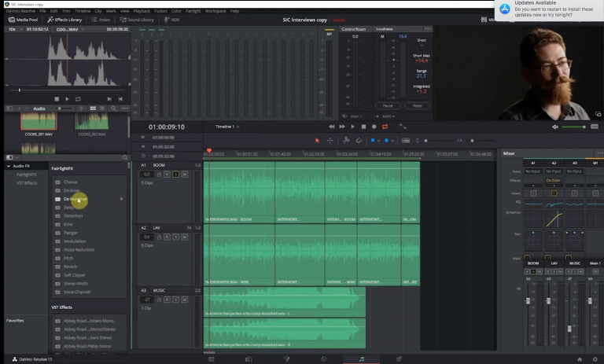604x364 pixels.
Task: Lock the A1 BOOM track
Action: (x=159, y=175)
